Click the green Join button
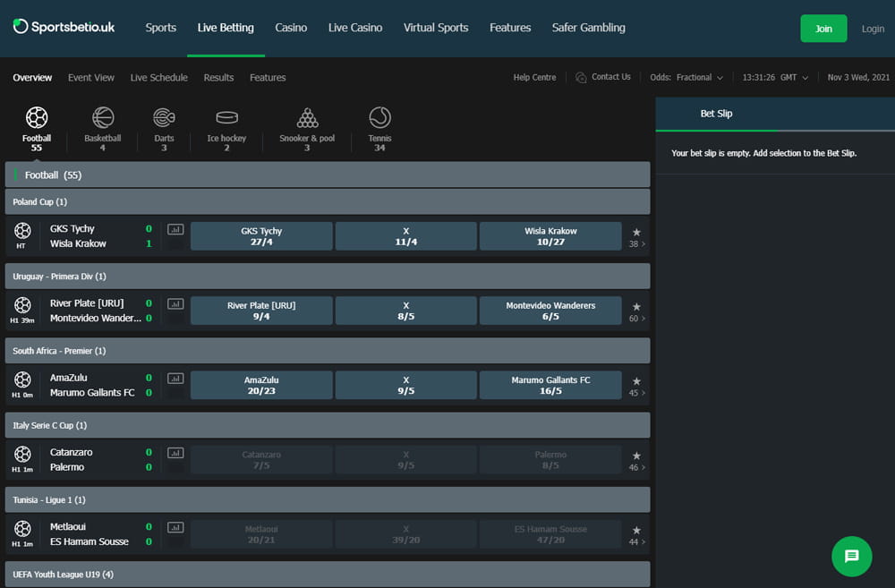 pos(823,29)
